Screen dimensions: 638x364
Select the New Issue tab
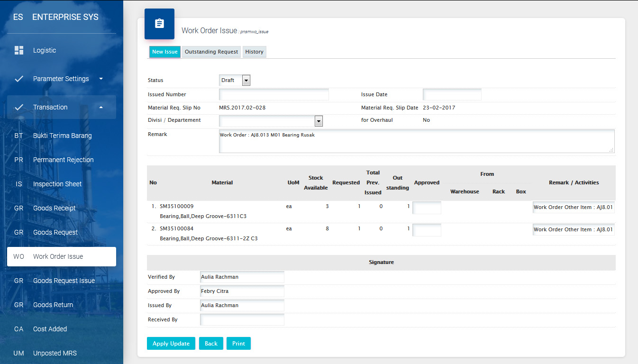point(164,52)
